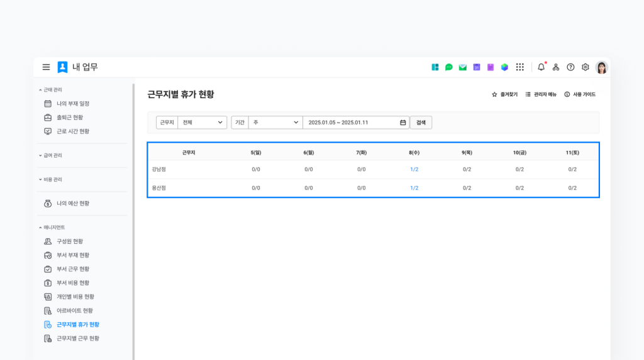644x360 pixels.
Task: Open the help question mark icon
Action: [570, 67]
